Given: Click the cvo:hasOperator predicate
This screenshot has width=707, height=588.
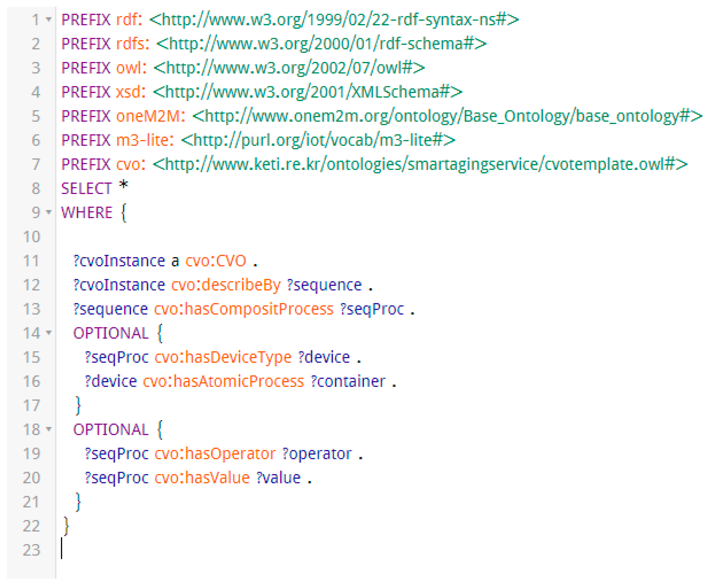Looking at the screenshot, I should click(215, 454).
